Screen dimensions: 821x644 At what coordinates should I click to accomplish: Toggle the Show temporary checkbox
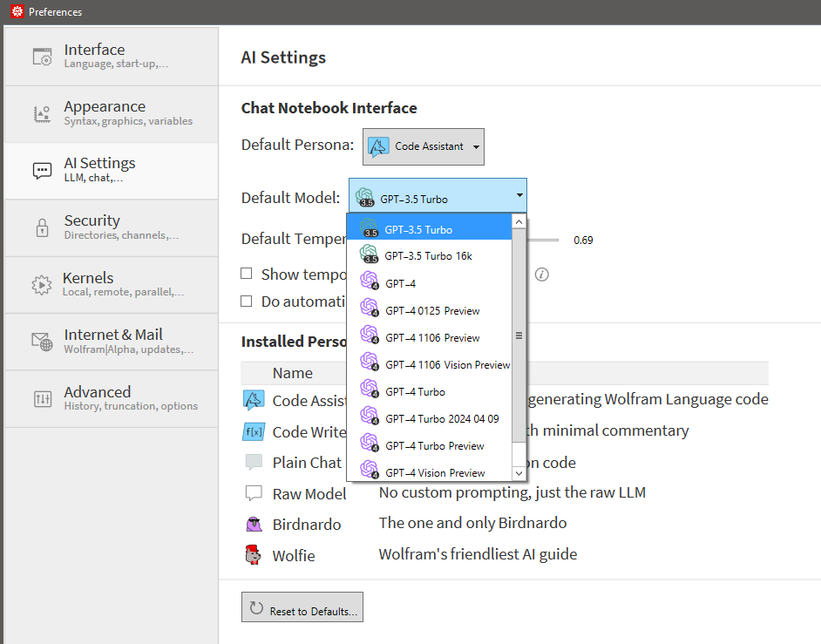point(246,274)
